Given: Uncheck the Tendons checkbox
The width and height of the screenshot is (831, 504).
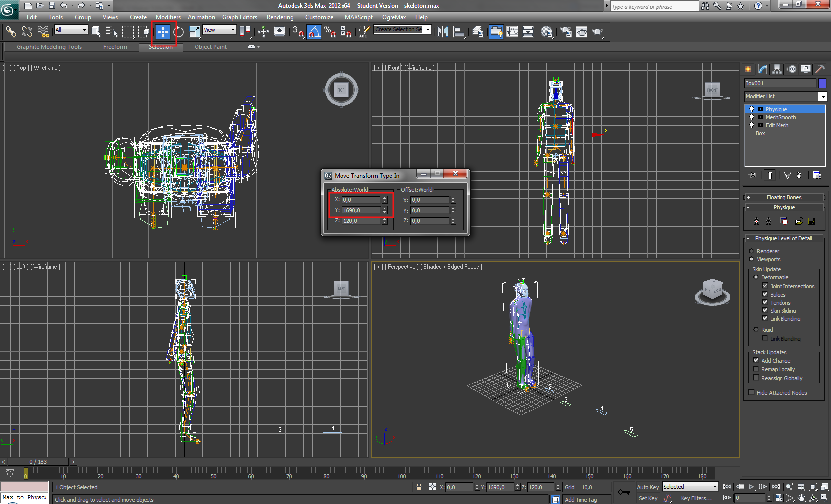Looking at the screenshot, I should (x=765, y=302).
